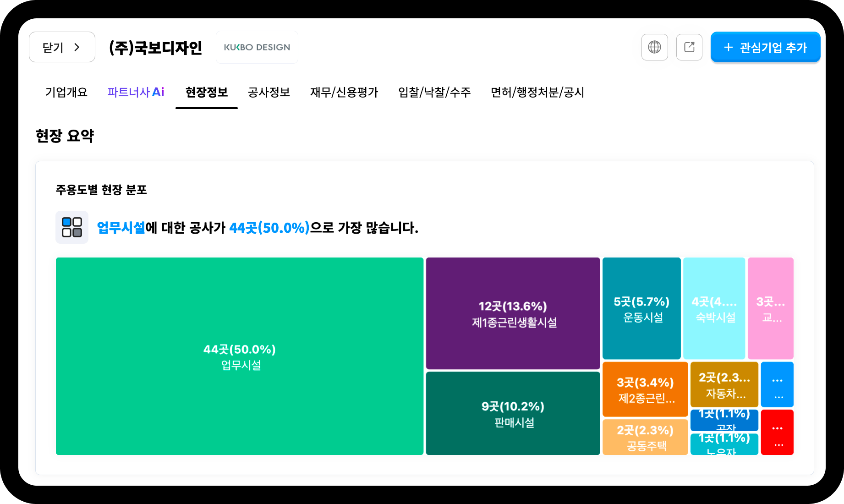Viewport: 844px width, 504px height.
Task: Open the 기업개요 tab
Action: [x=66, y=92]
